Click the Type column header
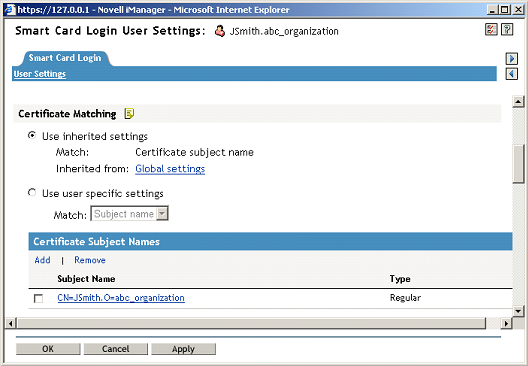The width and height of the screenshot is (528, 366). click(x=400, y=279)
